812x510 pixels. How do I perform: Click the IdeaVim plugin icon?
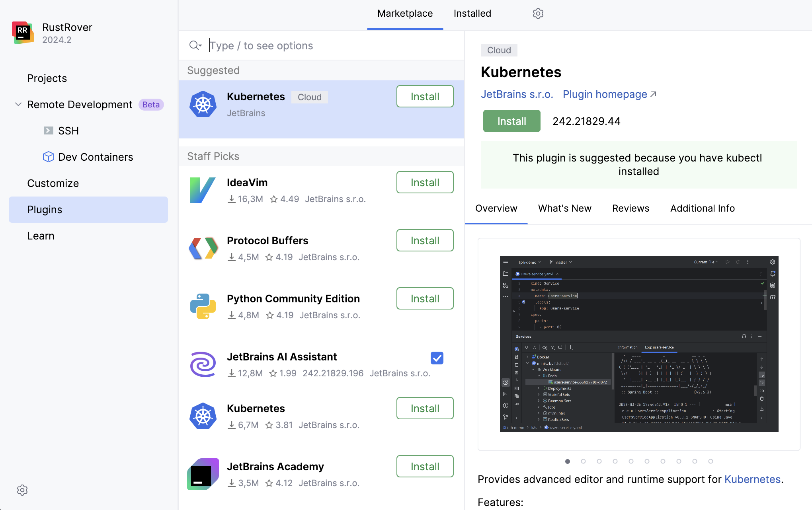[x=203, y=190]
